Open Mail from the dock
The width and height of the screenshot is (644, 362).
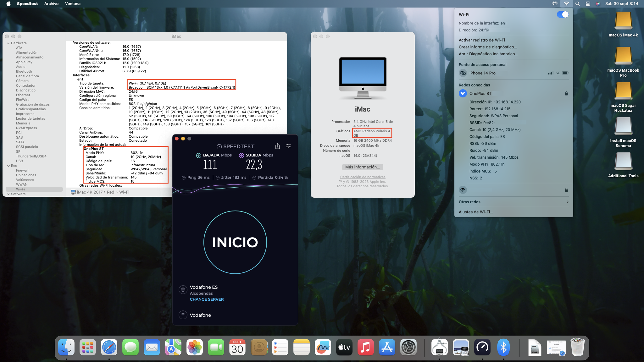pos(152,347)
